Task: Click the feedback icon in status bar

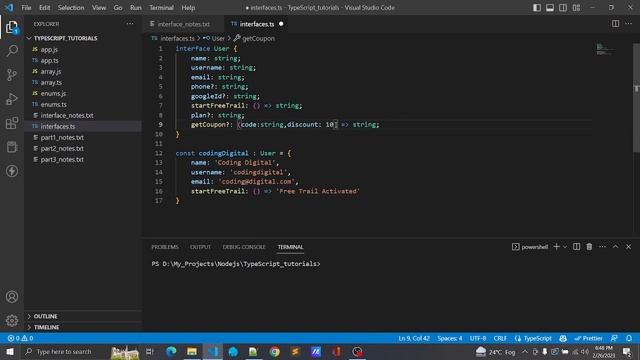Action: coord(614,338)
